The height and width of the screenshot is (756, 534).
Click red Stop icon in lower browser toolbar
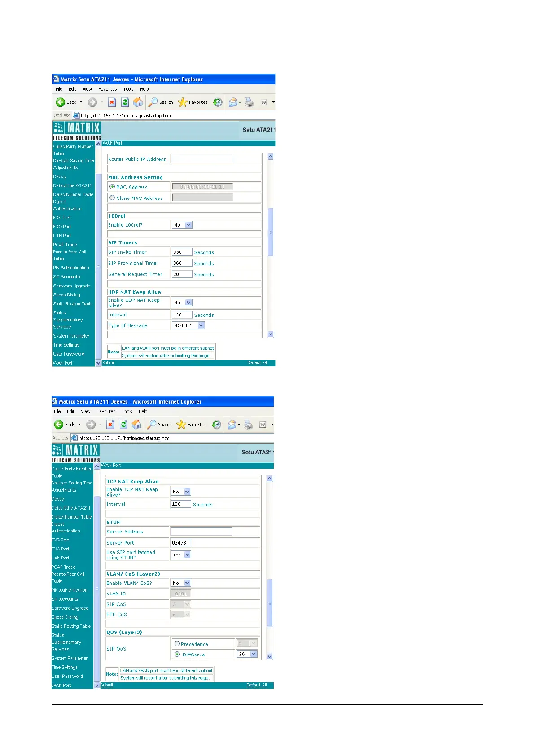(x=110, y=425)
